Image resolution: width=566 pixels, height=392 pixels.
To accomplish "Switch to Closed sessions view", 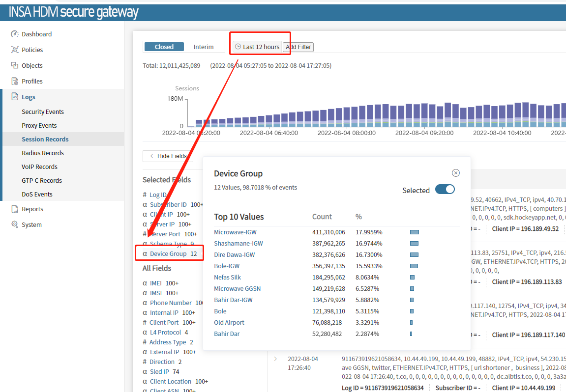I will pyautogui.click(x=164, y=47).
